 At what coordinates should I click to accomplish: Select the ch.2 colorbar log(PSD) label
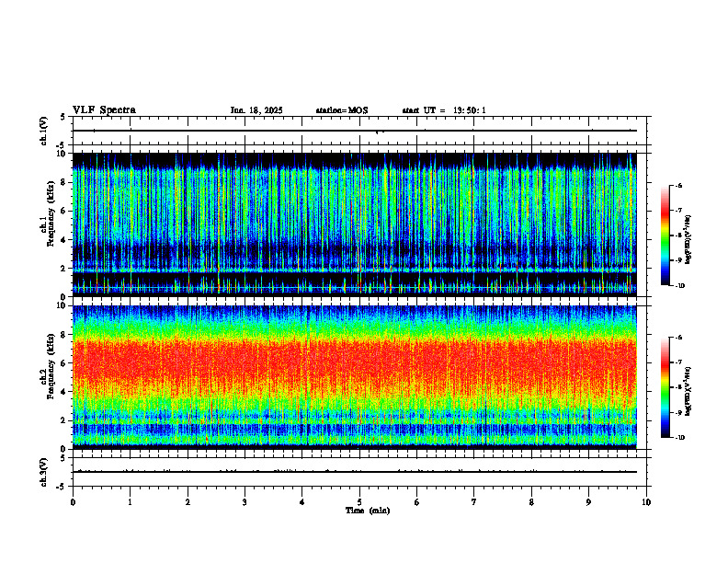pyautogui.click(x=688, y=391)
